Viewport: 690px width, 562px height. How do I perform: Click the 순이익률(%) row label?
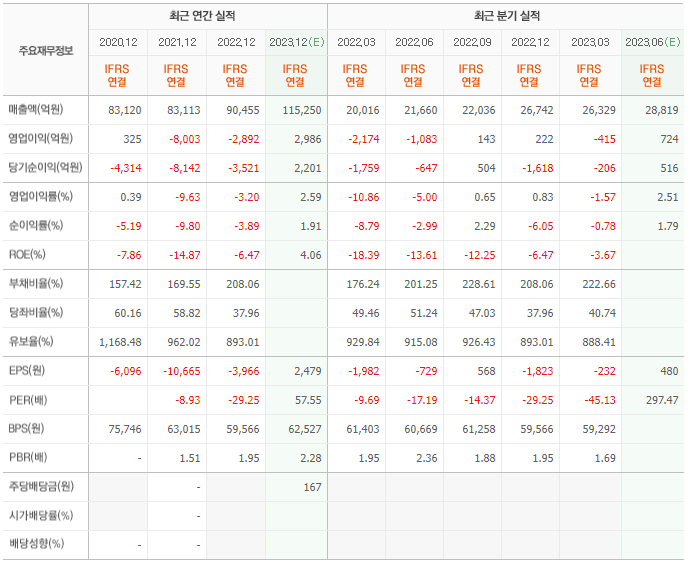pos(36,226)
